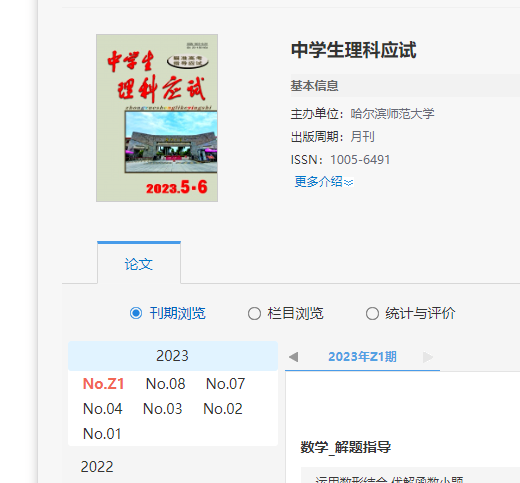Open the 2023年Z1期 issue tab

362,357
